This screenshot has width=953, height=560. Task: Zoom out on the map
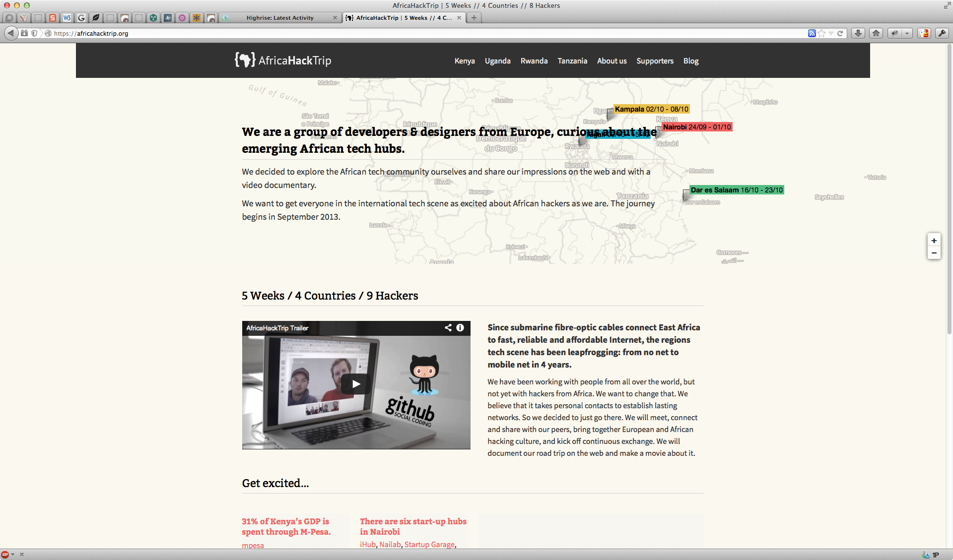coord(934,253)
